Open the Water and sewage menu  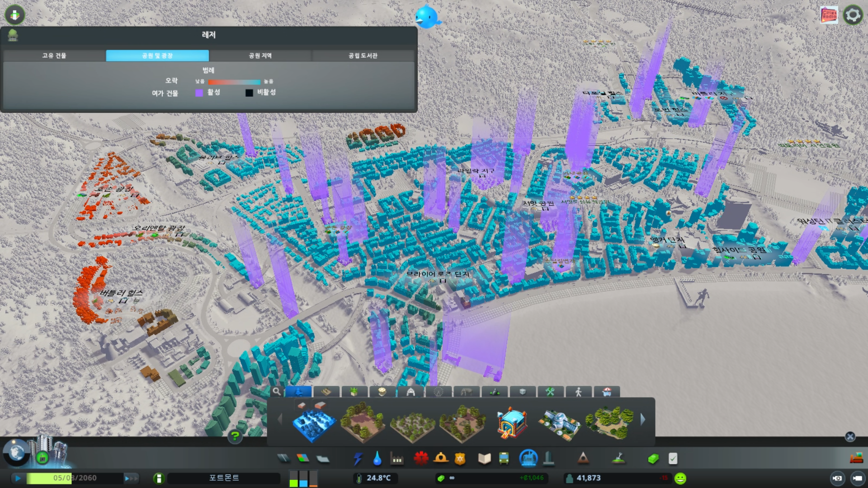pyautogui.click(x=377, y=459)
